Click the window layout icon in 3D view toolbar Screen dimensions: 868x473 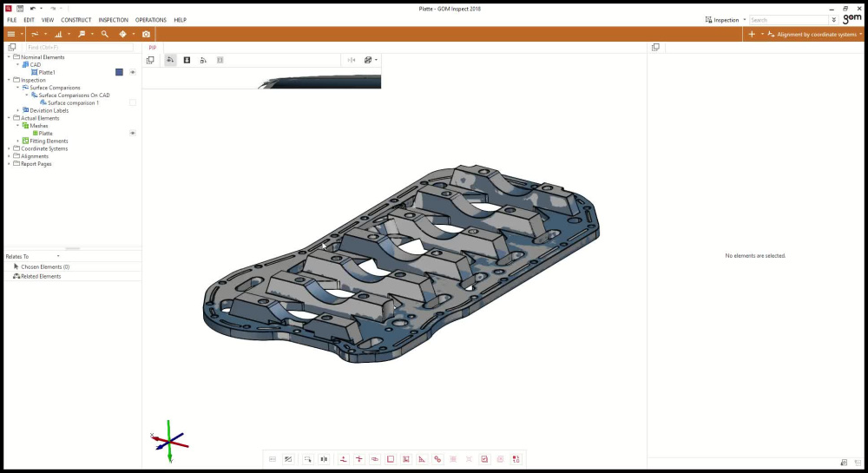pyautogui.click(x=150, y=60)
